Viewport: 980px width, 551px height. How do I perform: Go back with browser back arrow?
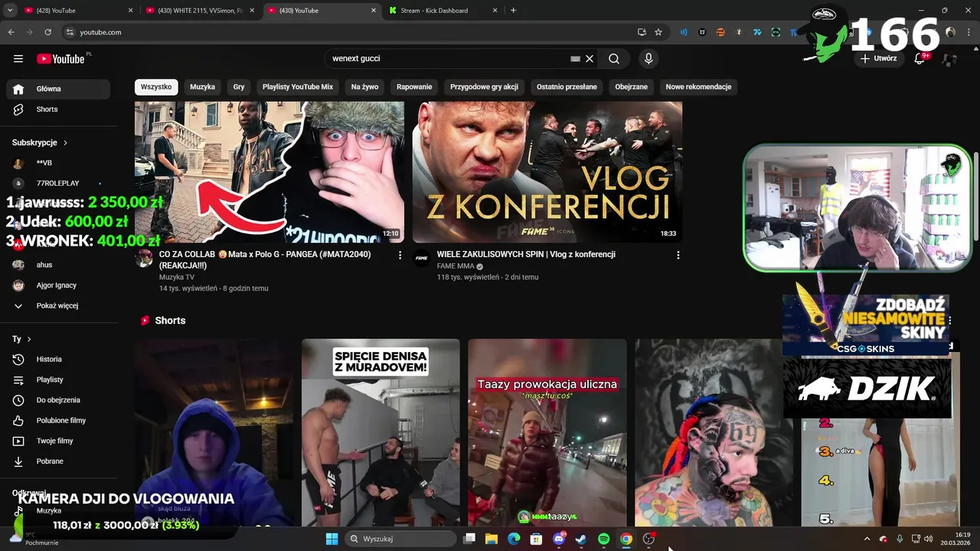[11, 32]
